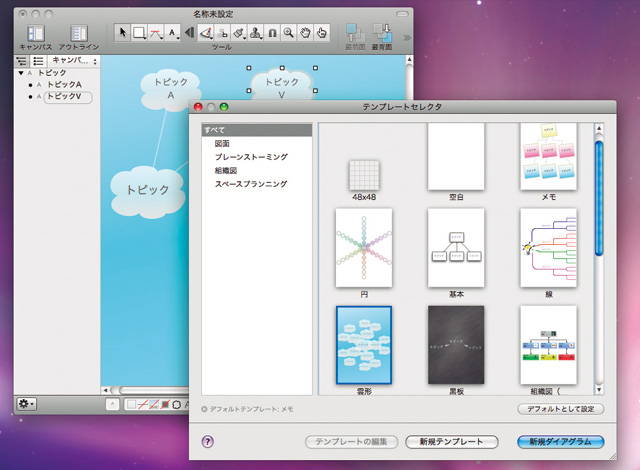The height and width of the screenshot is (470, 640).
Task: Click the small A text style box
Action: coord(112,404)
